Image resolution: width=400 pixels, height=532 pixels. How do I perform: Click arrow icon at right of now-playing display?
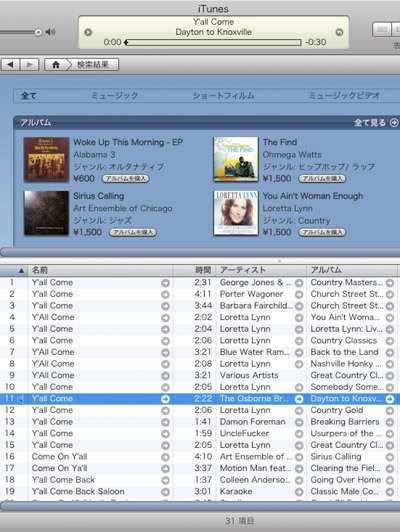pos(339,32)
